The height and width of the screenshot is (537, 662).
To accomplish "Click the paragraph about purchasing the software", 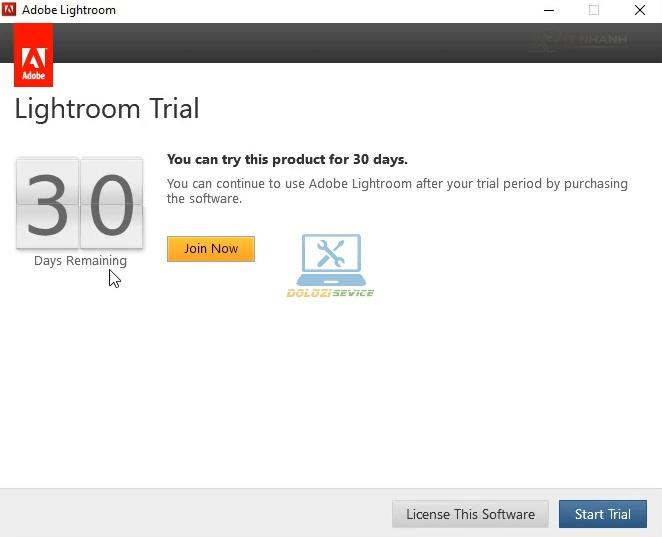I will [x=397, y=191].
